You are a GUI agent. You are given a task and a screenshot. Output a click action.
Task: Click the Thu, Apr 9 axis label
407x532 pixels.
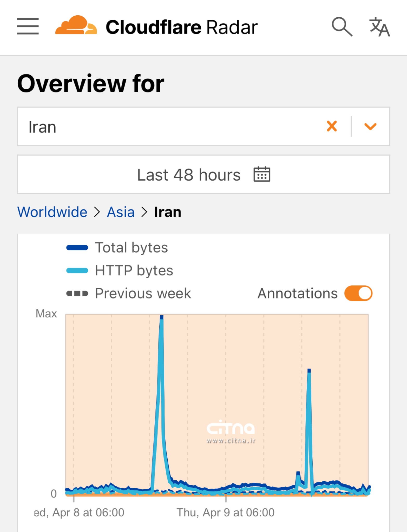click(225, 513)
